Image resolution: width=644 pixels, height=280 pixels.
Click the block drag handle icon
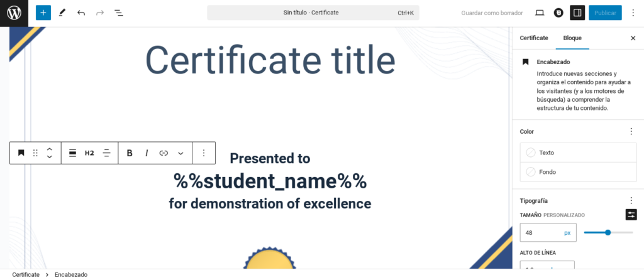point(35,153)
